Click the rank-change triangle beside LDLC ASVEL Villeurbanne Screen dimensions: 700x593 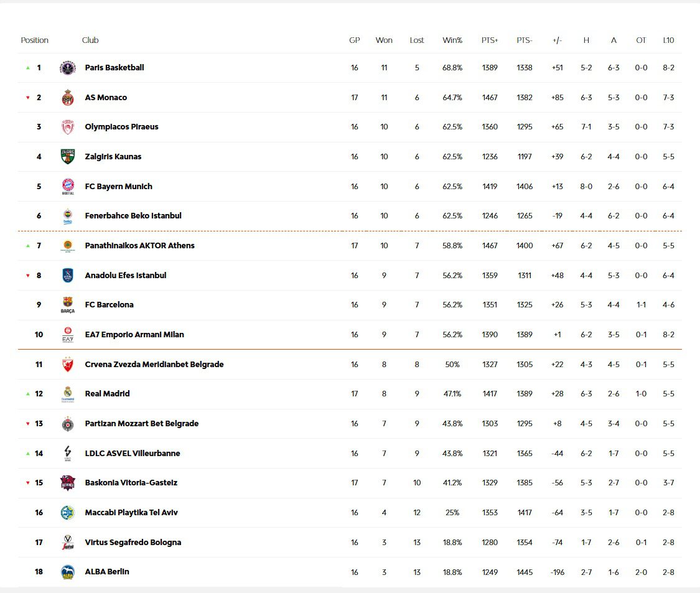pyautogui.click(x=27, y=453)
